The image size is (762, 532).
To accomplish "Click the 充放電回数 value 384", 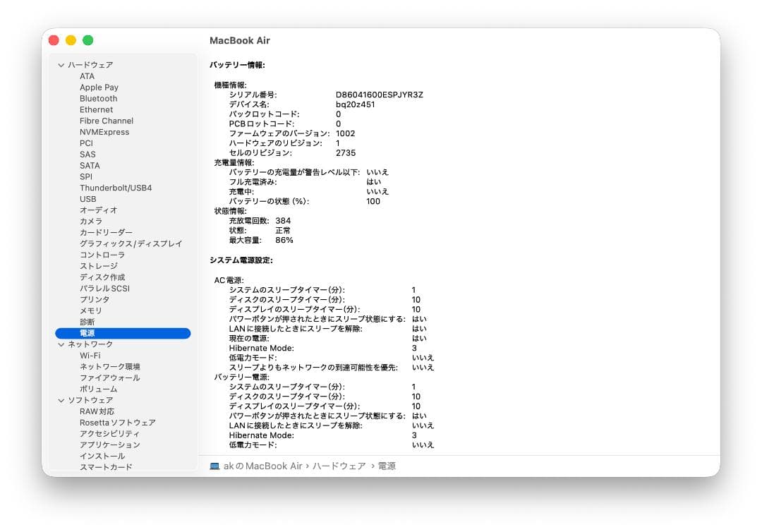I will [x=283, y=221].
